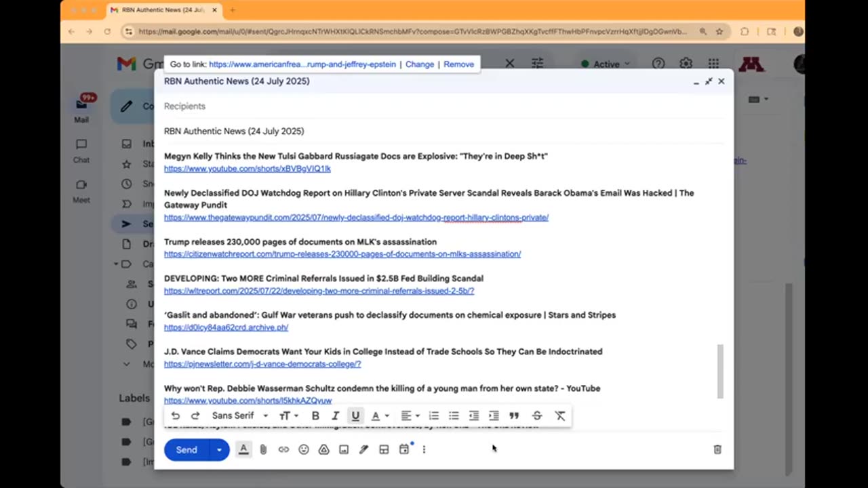Image resolution: width=868 pixels, height=488 pixels.
Task: Open the wltreport criminal referrals link
Action: click(x=319, y=291)
